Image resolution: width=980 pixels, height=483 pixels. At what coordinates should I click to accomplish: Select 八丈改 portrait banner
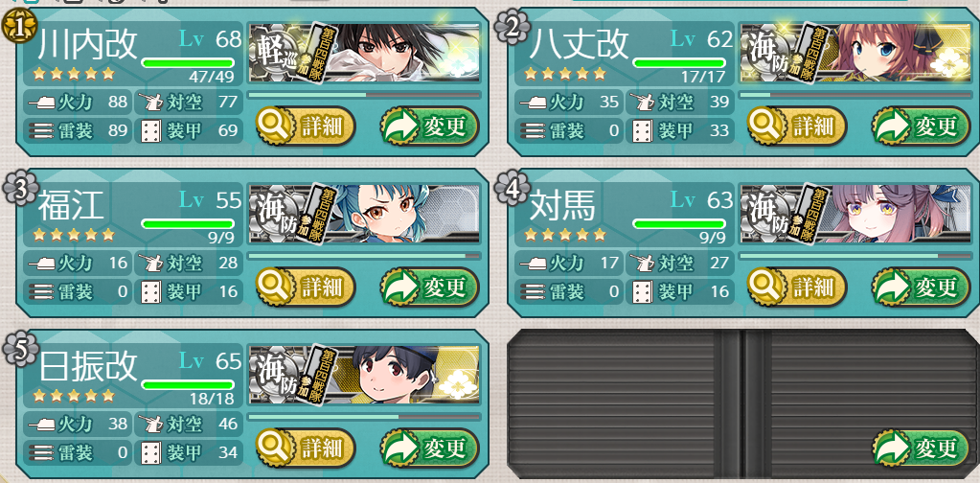click(855, 53)
